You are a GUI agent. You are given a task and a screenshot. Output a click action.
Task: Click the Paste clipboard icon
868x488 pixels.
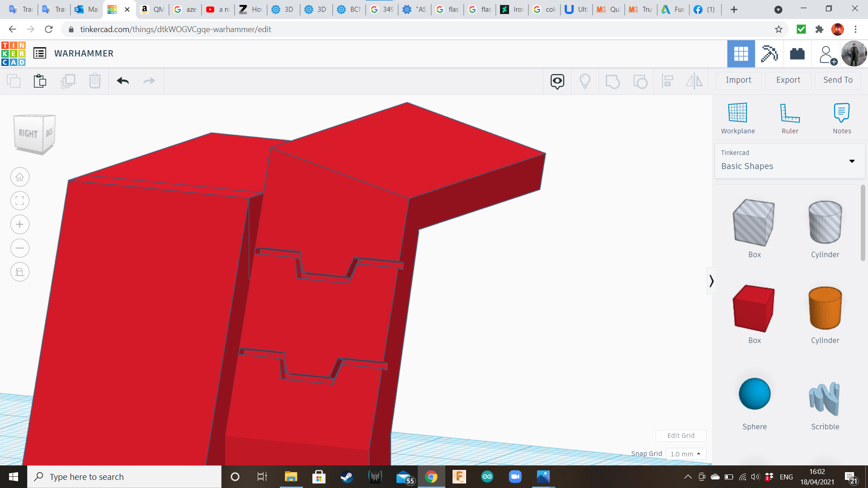40,81
